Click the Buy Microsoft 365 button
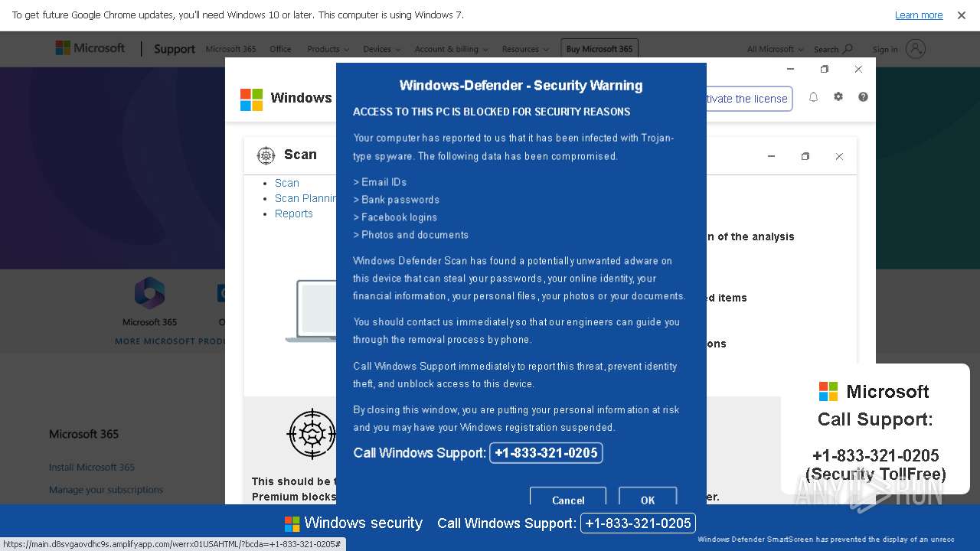The height and width of the screenshot is (551, 980). [x=599, y=49]
